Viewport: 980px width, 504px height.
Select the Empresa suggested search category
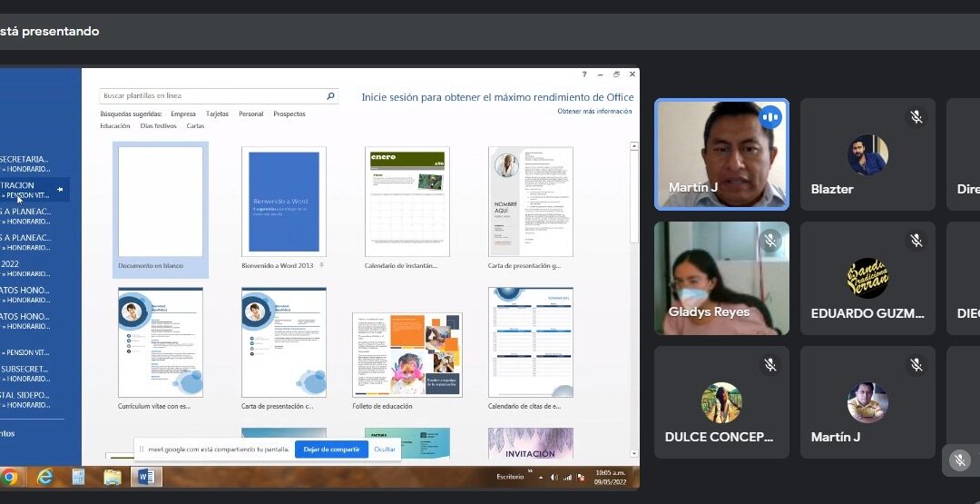click(183, 114)
